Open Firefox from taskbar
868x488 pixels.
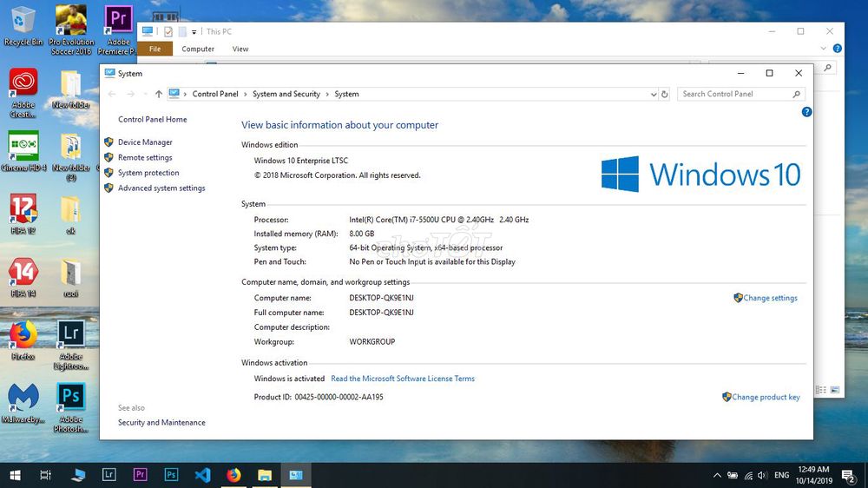click(x=233, y=475)
